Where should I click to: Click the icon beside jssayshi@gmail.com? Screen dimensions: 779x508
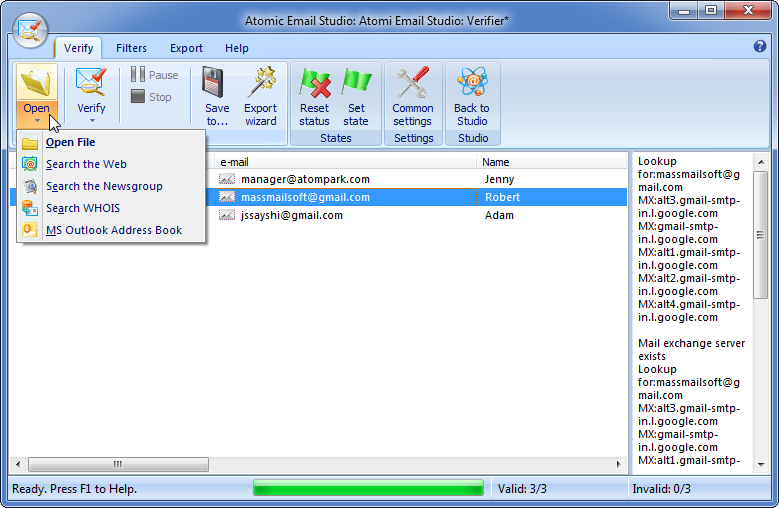pos(227,215)
